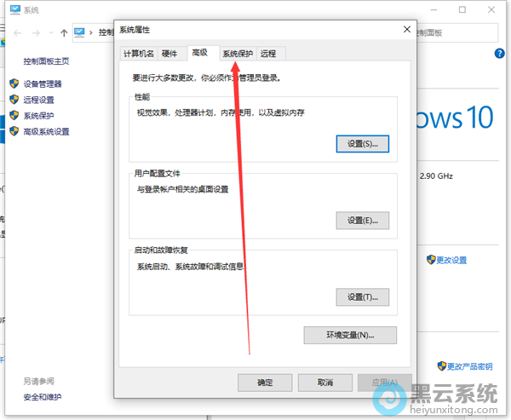Click the 环境变量(N) button
The height and width of the screenshot is (420, 511).
click(x=350, y=335)
